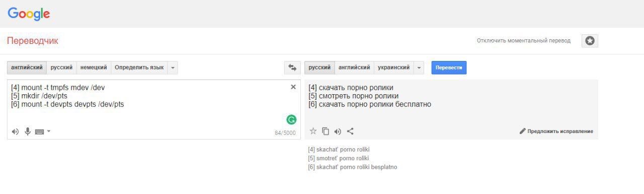The width and height of the screenshot is (644, 194).
Task: Click the blue Перевести button
Action: [449, 68]
